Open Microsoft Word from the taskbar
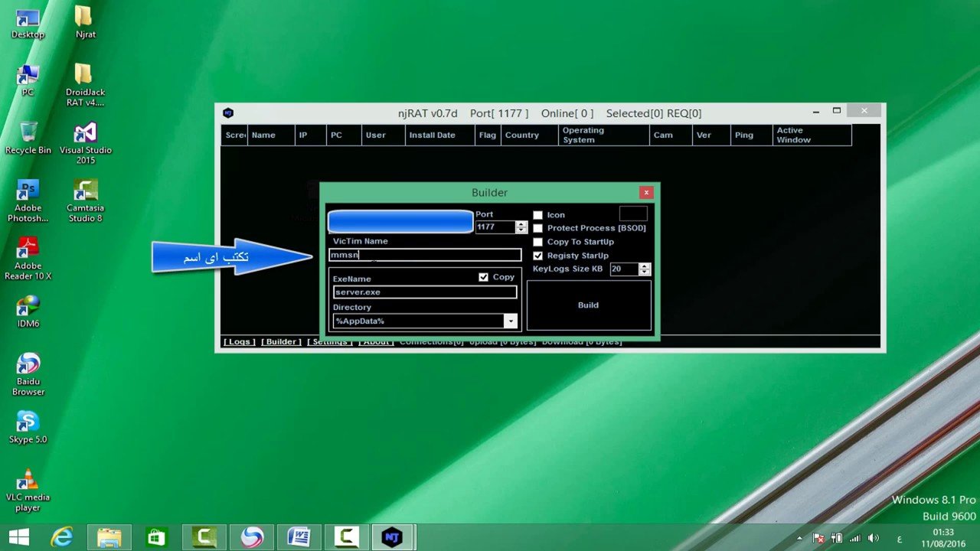This screenshot has height=551, width=980. click(299, 537)
